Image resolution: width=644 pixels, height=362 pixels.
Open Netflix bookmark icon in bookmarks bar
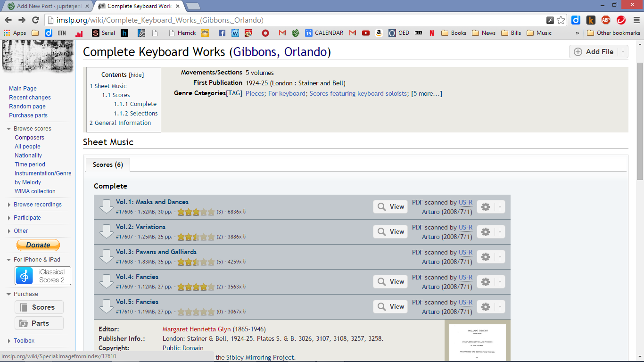click(x=431, y=33)
